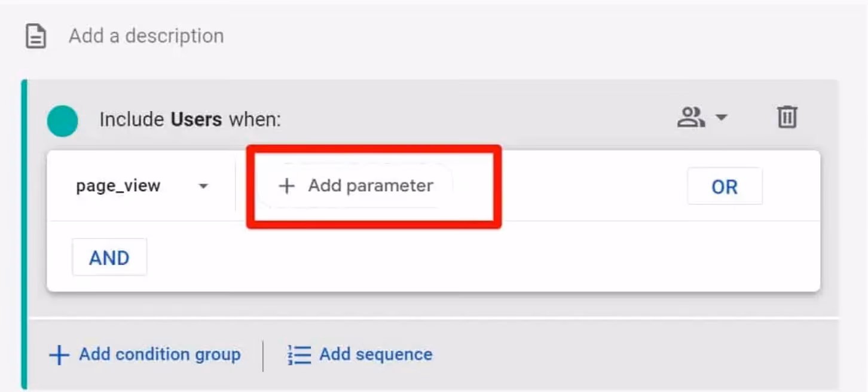Viewport: 868px width, 392px height.
Task: Select the 'Add parameter' label
Action: point(371,186)
